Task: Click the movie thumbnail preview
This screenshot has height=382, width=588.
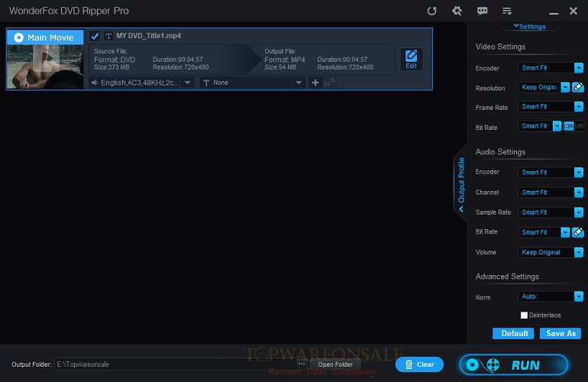Action: [x=45, y=66]
